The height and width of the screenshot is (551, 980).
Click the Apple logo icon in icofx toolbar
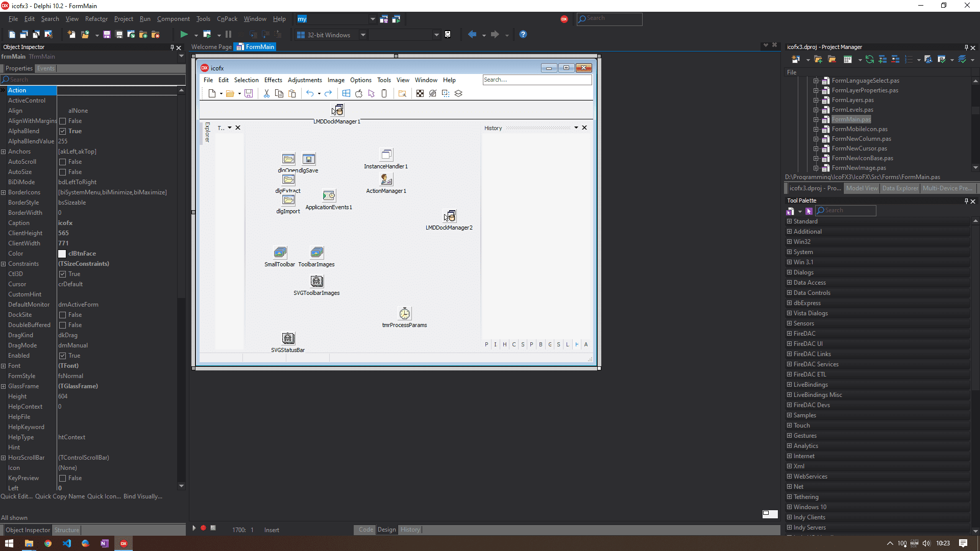click(x=359, y=93)
